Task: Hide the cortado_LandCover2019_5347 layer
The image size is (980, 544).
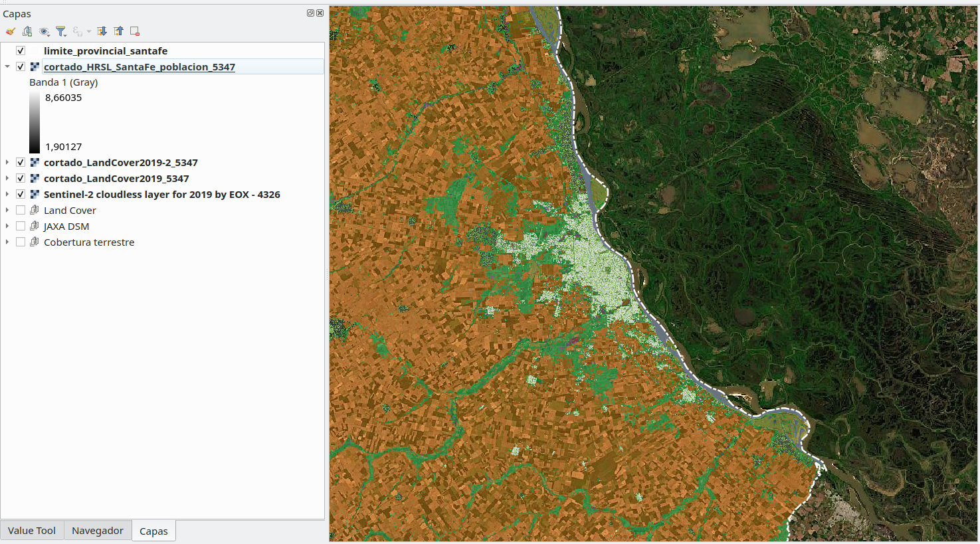Action: pos(21,178)
